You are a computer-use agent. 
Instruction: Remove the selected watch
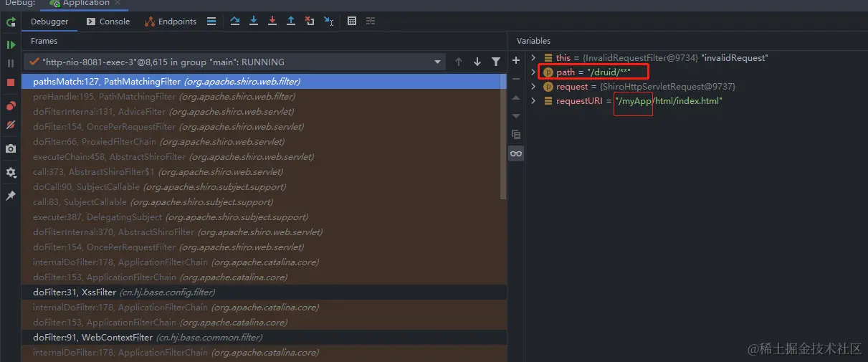[x=516, y=79]
